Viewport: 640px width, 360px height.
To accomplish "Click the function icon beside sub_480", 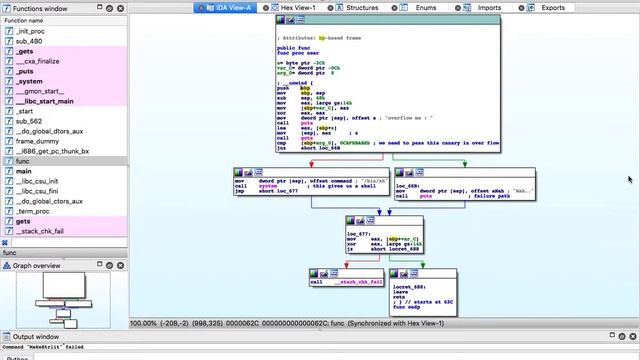I will 9,41.
